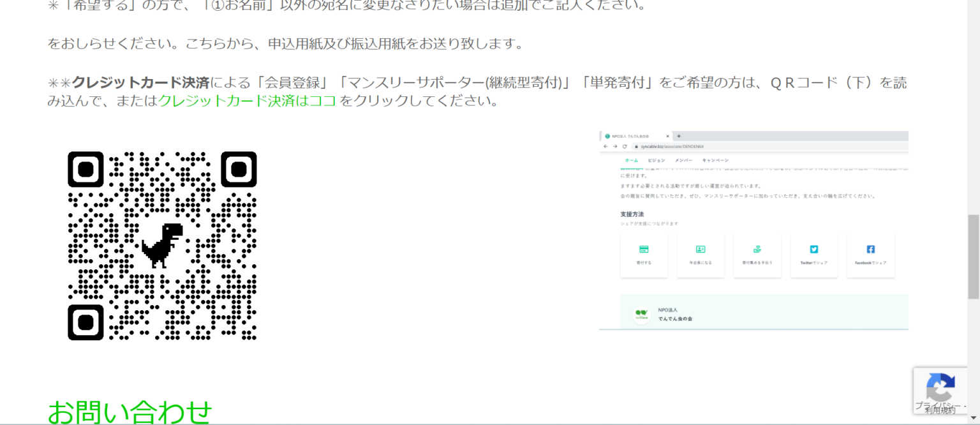Click the Twitterでシェア bird icon

click(814, 250)
